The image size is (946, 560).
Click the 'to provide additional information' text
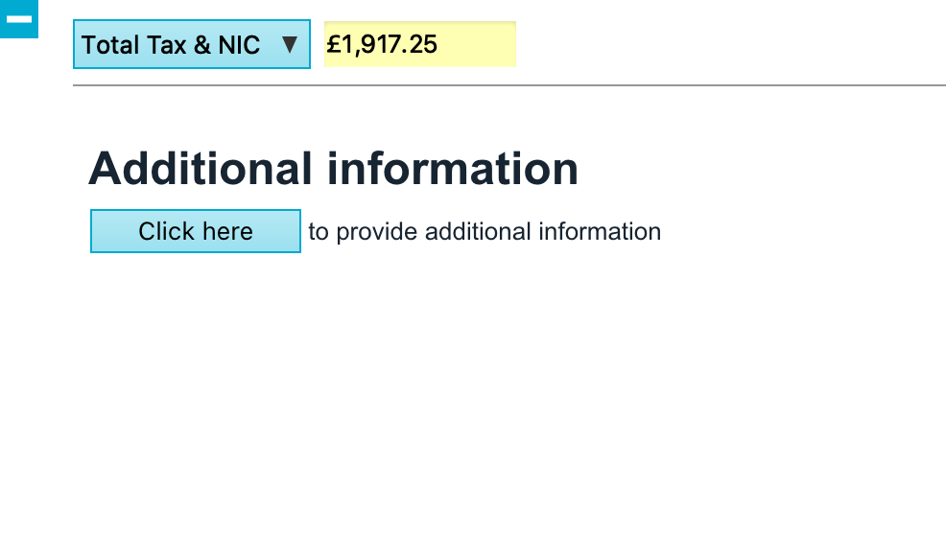pyautogui.click(x=485, y=231)
